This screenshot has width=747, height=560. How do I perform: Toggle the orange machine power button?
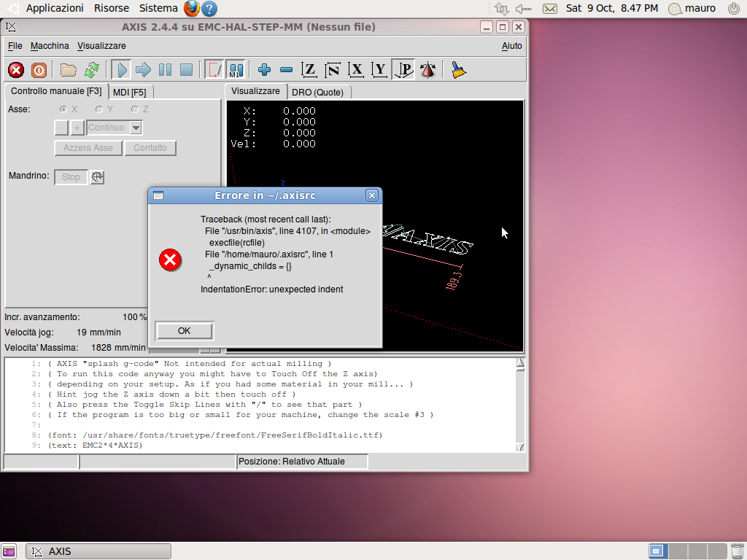pyautogui.click(x=39, y=70)
